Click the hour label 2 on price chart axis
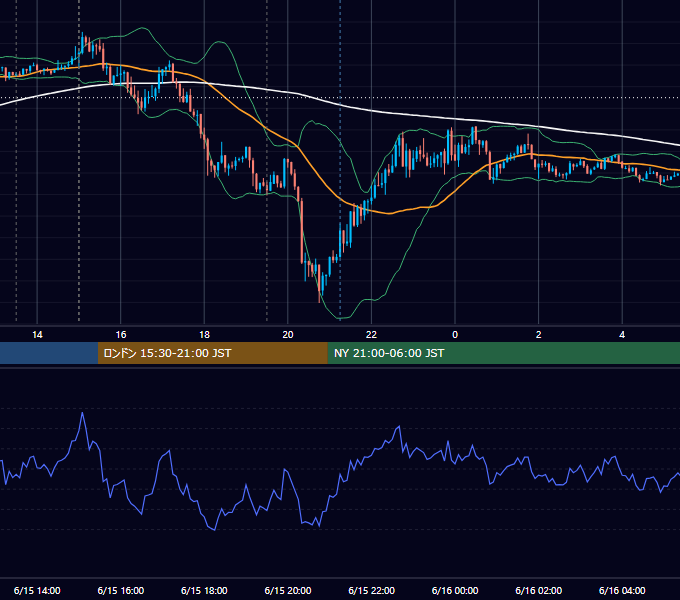This screenshot has width=680, height=600. 539,335
